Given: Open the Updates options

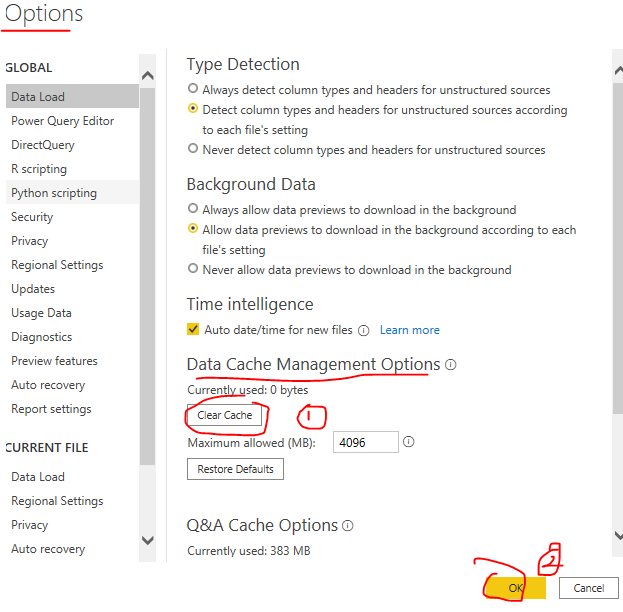Looking at the screenshot, I should click(x=72, y=289).
